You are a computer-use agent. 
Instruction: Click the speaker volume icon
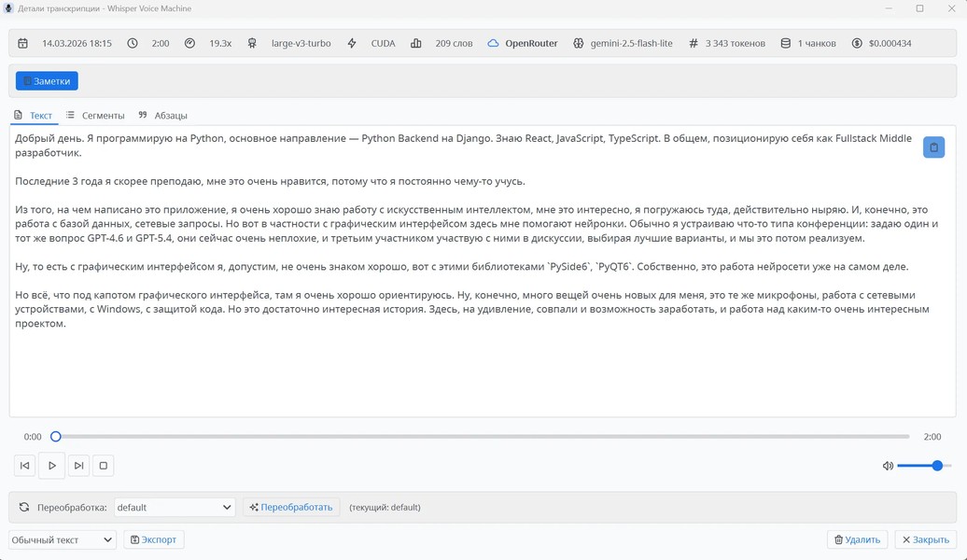point(888,466)
